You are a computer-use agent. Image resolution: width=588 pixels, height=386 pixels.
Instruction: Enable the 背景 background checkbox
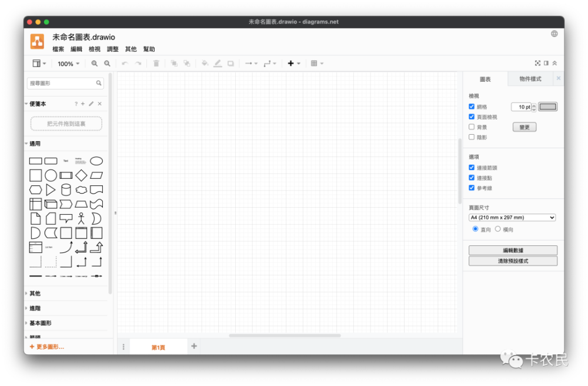click(472, 127)
